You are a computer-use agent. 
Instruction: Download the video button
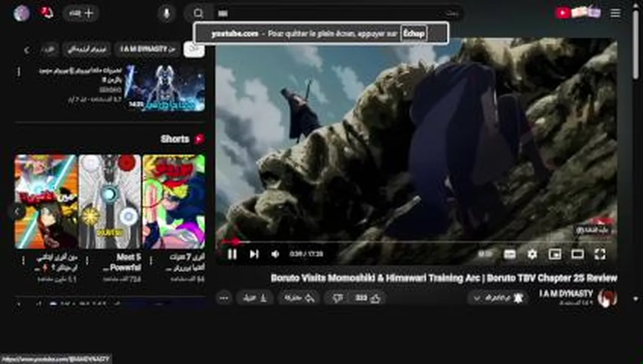[x=256, y=298]
